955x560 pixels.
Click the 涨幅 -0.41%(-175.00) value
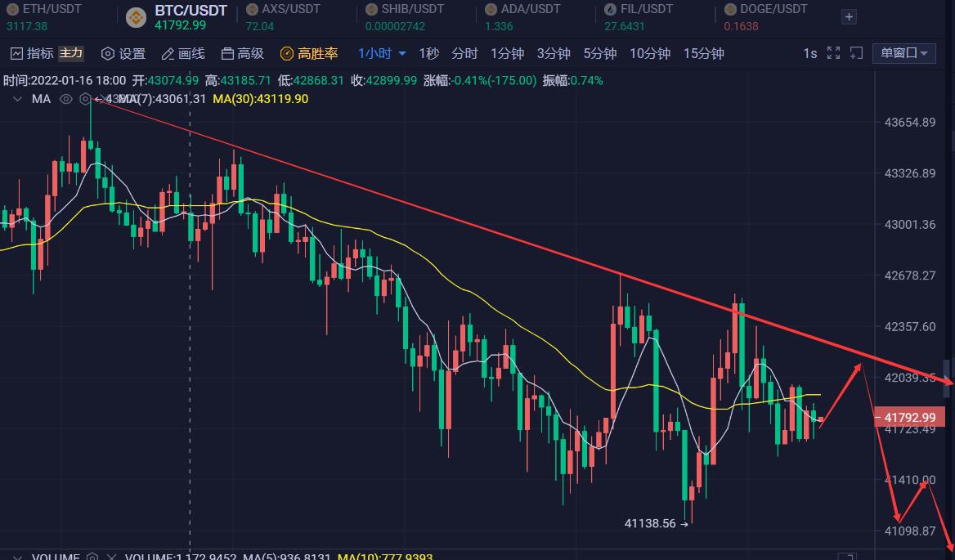coord(480,80)
